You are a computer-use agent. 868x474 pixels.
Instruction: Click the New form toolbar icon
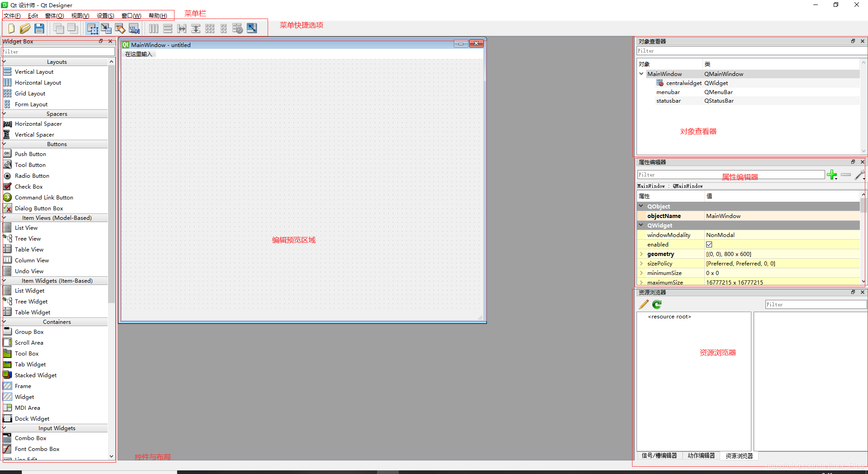coord(11,28)
